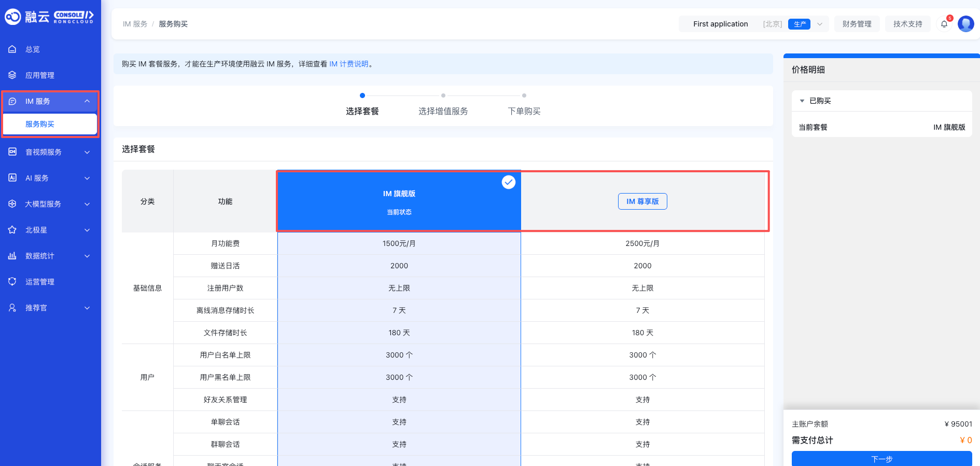This screenshot has height=466, width=980.
Task: Click the 应用管理 layers icon
Action: coord(12,75)
